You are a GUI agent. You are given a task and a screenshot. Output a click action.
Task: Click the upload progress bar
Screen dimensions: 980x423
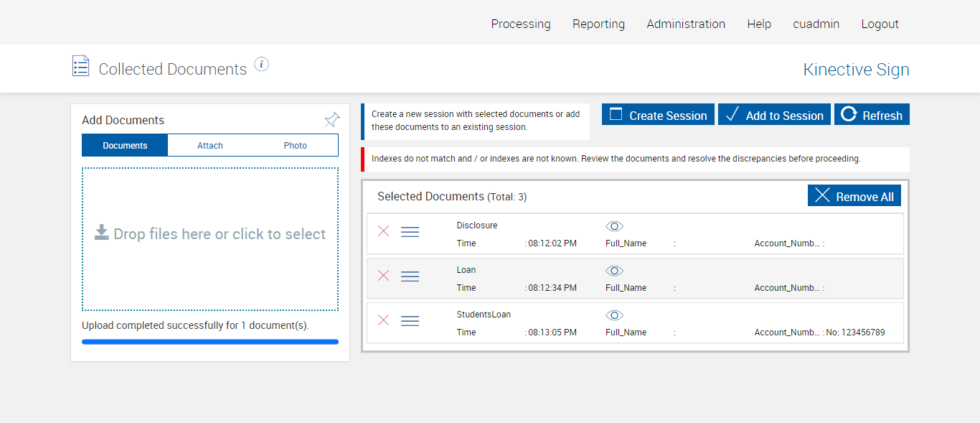(210, 342)
